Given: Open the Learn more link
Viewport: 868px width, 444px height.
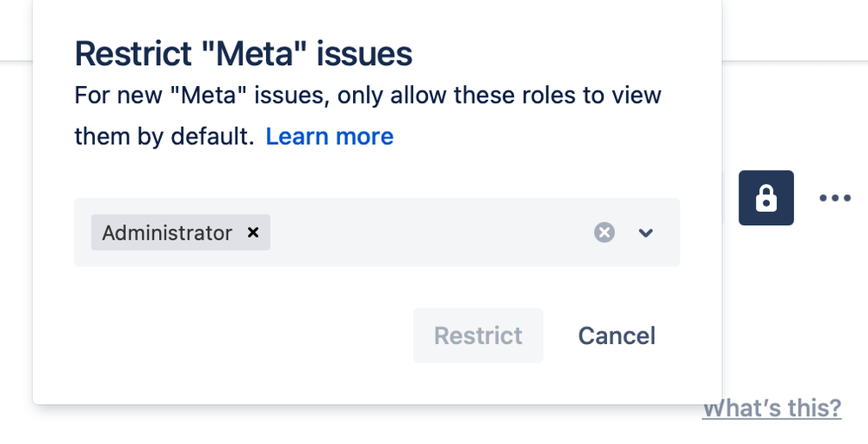Looking at the screenshot, I should pos(330,136).
